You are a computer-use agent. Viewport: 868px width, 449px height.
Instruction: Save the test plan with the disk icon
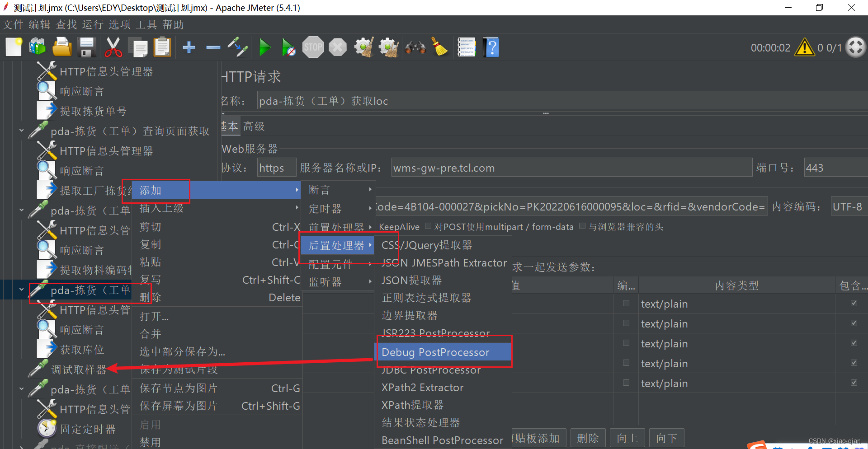click(x=86, y=47)
